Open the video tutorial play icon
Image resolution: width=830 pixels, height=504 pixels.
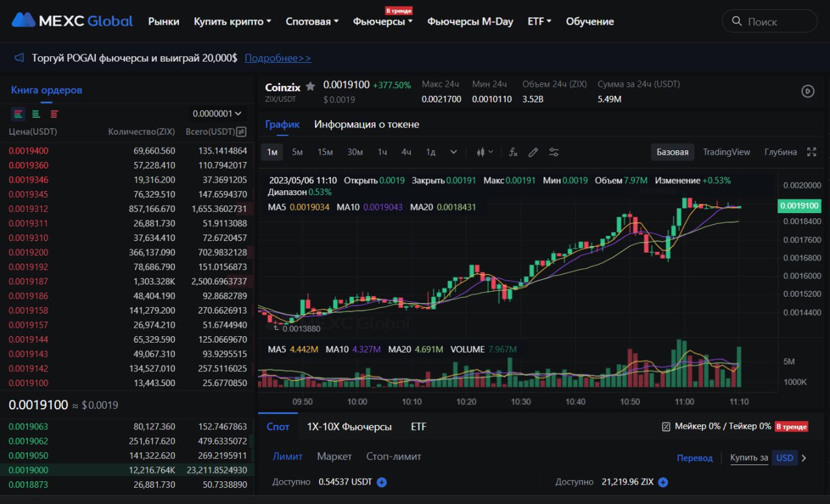click(808, 91)
